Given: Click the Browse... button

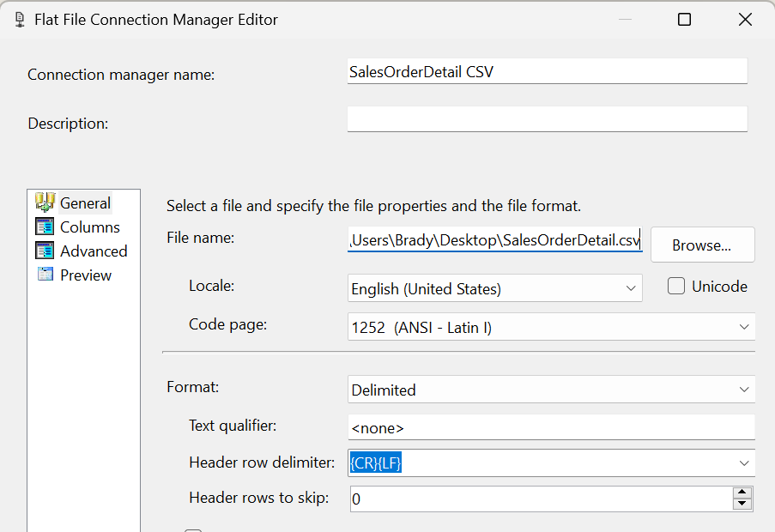Looking at the screenshot, I should tap(702, 245).
